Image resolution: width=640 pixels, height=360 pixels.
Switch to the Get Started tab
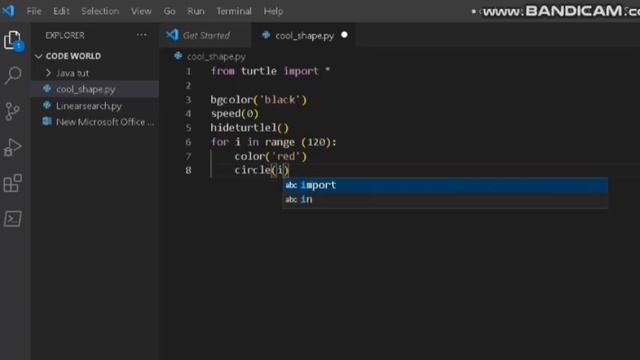click(x=206, y=36)
